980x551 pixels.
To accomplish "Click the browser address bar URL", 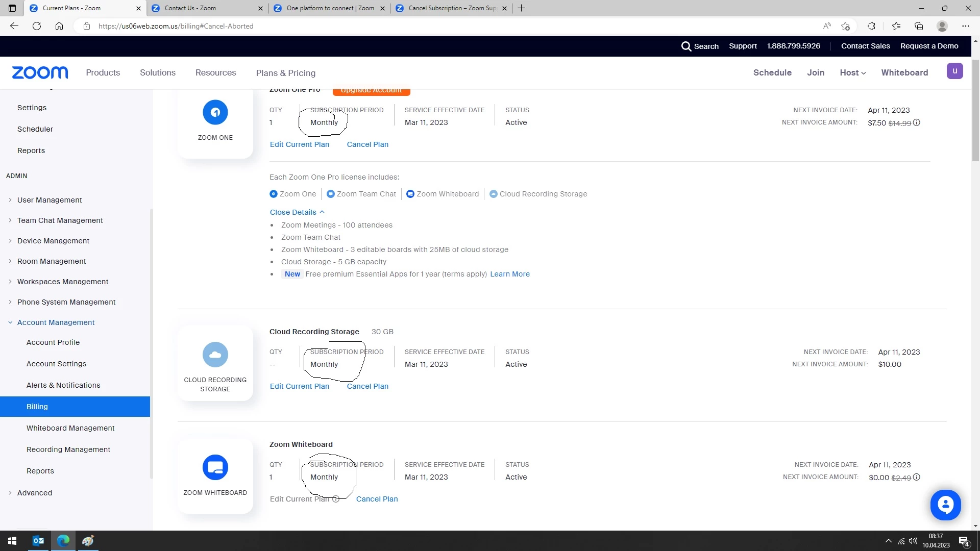I will coord(176,26).
